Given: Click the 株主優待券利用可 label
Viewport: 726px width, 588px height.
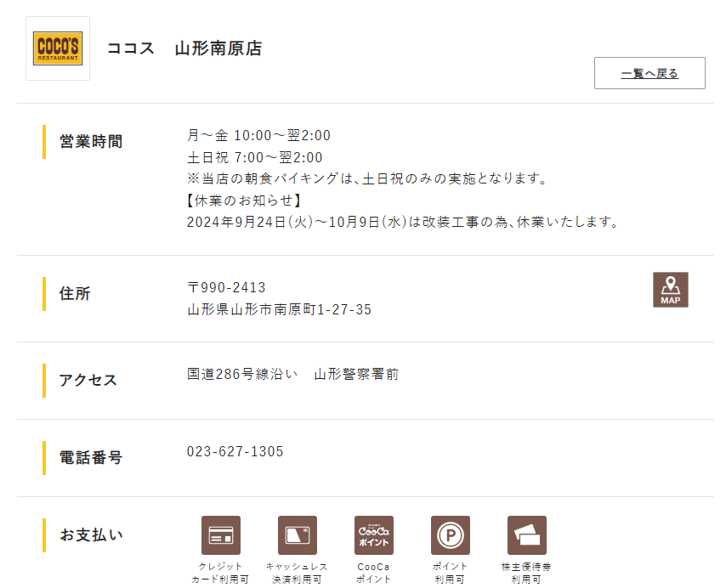Looking at the screenshot, I should pos(526,573).
